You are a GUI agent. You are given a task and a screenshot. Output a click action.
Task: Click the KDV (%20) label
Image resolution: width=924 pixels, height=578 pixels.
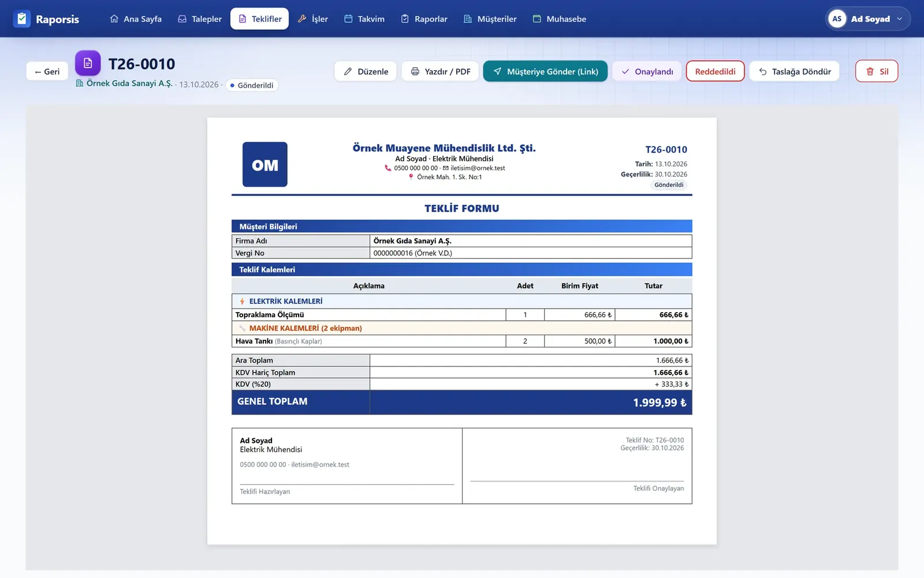[253, 384]
